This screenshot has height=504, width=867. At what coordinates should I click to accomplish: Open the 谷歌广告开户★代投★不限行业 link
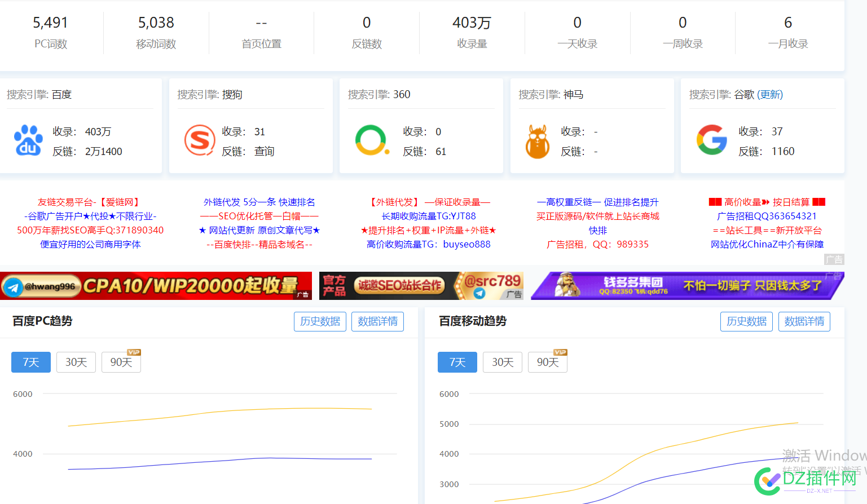point(90,216)
